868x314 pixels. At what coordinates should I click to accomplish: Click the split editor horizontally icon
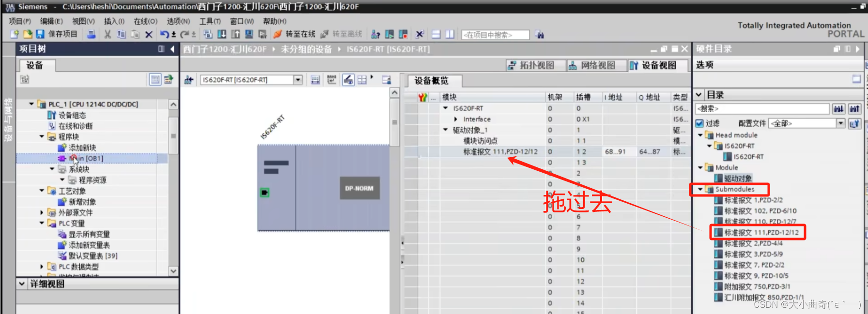point(436,34)
